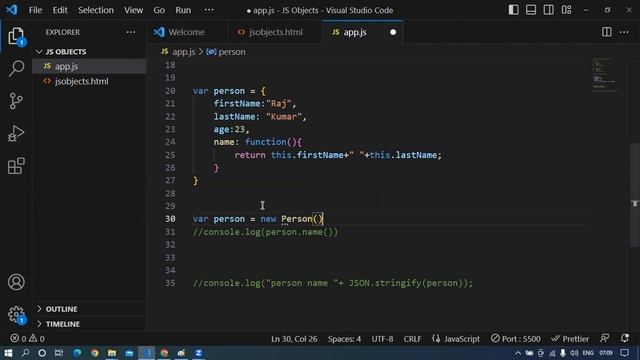Change encoding via UTF-8

[x=382, y=339]
